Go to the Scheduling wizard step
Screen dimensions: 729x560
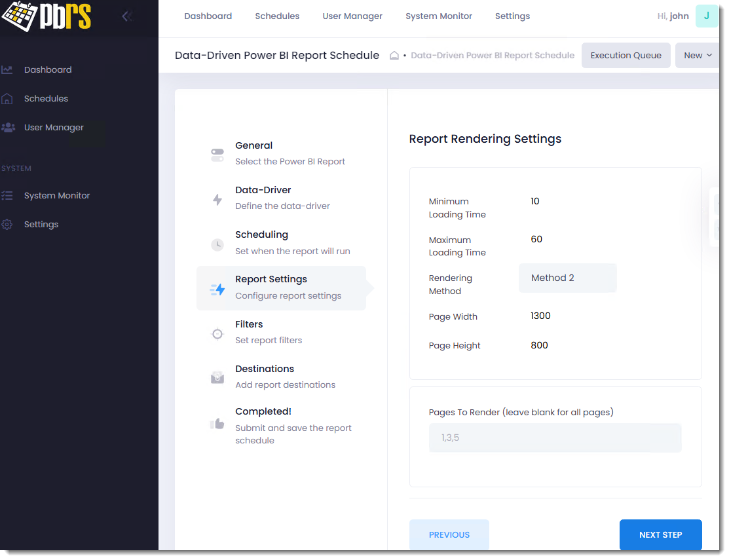pos(281,242)
